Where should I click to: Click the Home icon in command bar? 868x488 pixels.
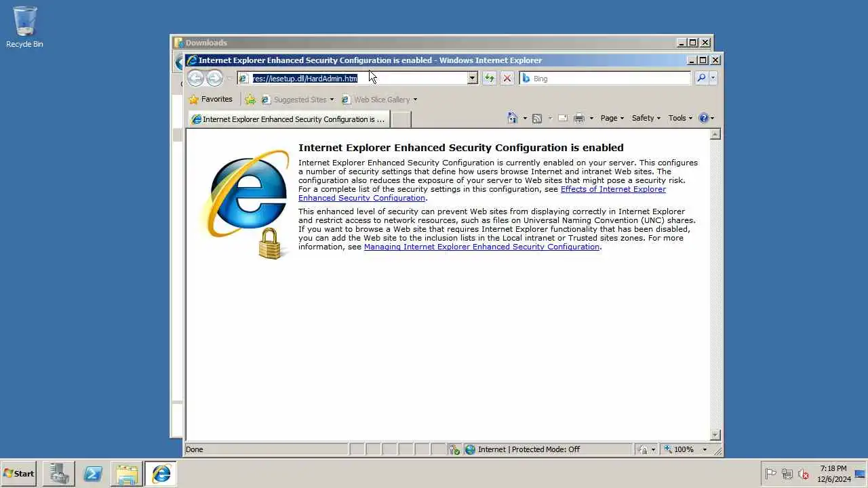pos(513,118)
